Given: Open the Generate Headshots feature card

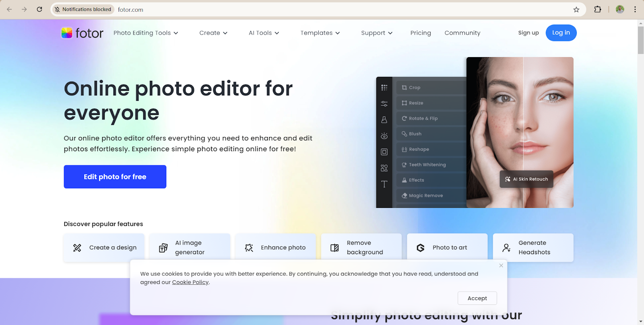Looking at the screenshot, I should point(533,248).
